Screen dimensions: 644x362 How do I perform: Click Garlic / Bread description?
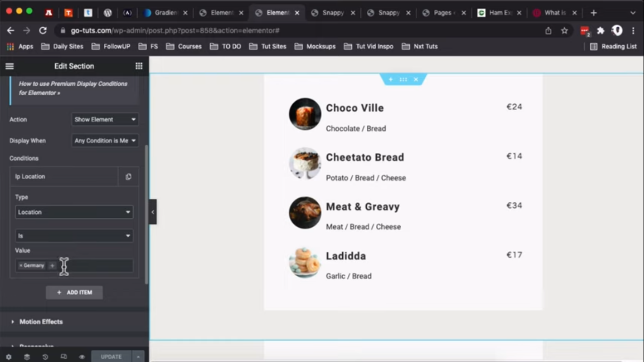tap(349, 276)
